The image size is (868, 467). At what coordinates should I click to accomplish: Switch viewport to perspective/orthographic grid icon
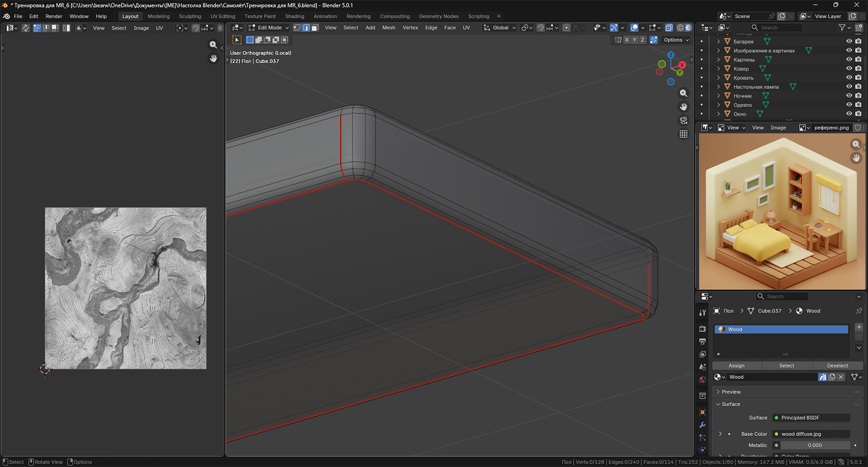coord(684,134)
